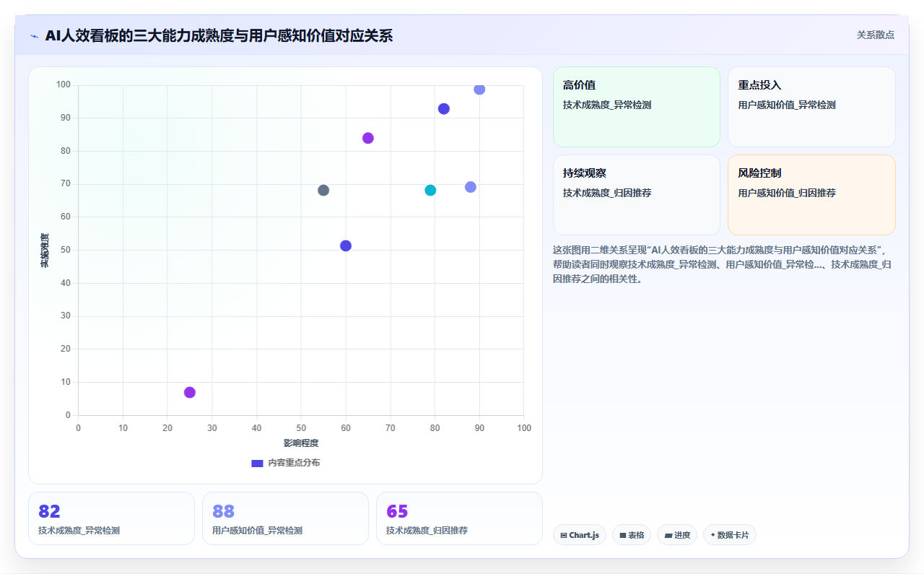This screenshot has height=574, width=924.
Task: Open the 重点投入 quadrant card
Action: click(x=811, y=107)
